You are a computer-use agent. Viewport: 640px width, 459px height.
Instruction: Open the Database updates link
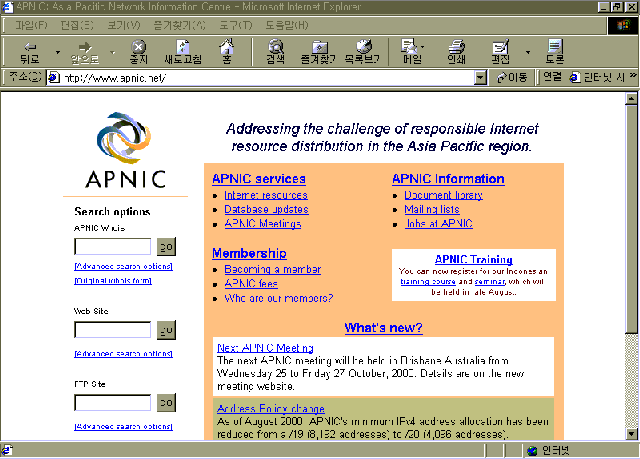266,209
